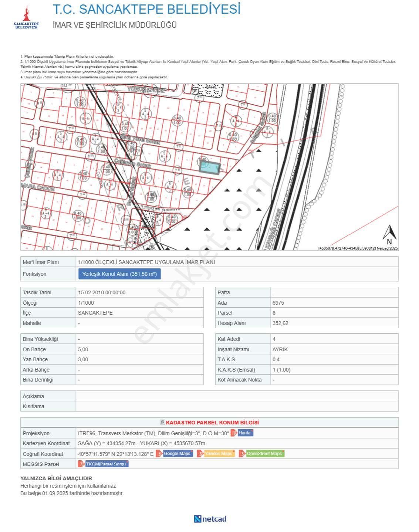
Task: Click the Yerleşik Konut Alanı function button
Action: tap(119, 274)
